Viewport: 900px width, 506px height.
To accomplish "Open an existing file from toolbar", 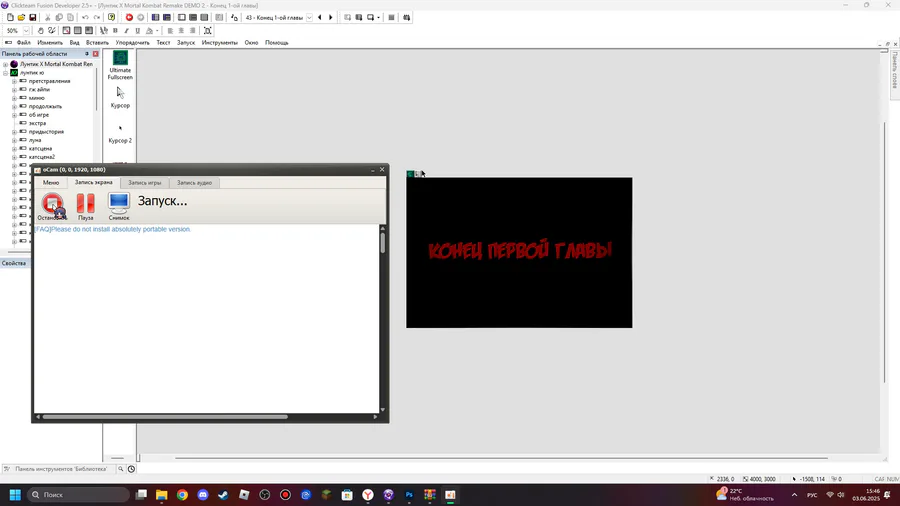I will (21, 18).
